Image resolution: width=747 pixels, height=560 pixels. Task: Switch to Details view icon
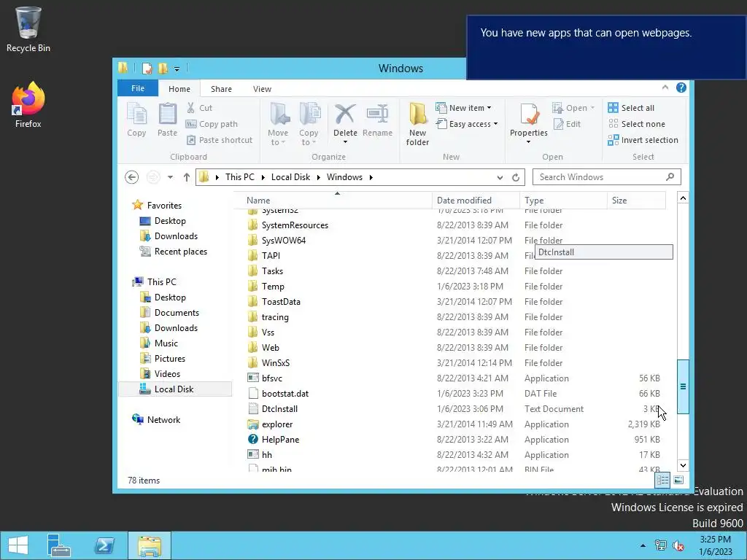(x=662, y=480)
